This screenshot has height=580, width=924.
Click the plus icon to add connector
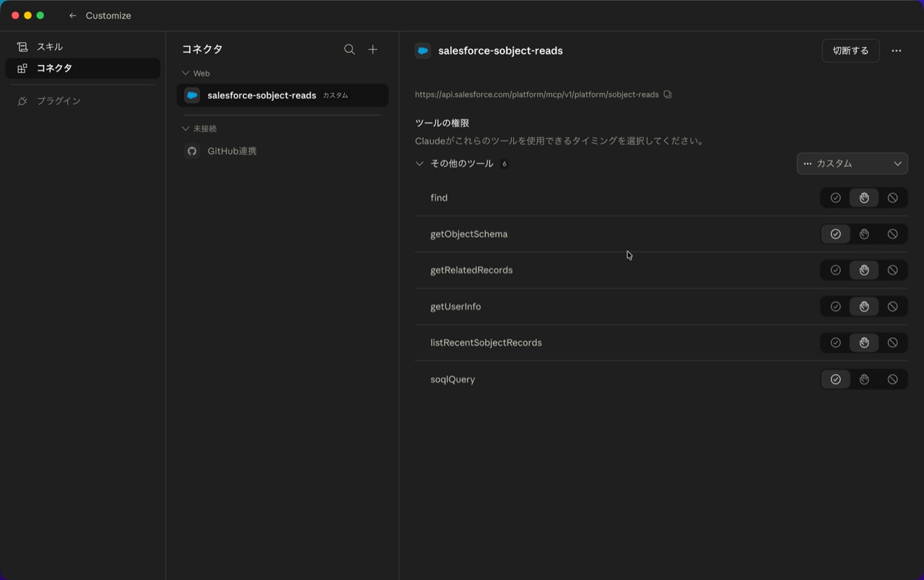(x=372, y=49)
